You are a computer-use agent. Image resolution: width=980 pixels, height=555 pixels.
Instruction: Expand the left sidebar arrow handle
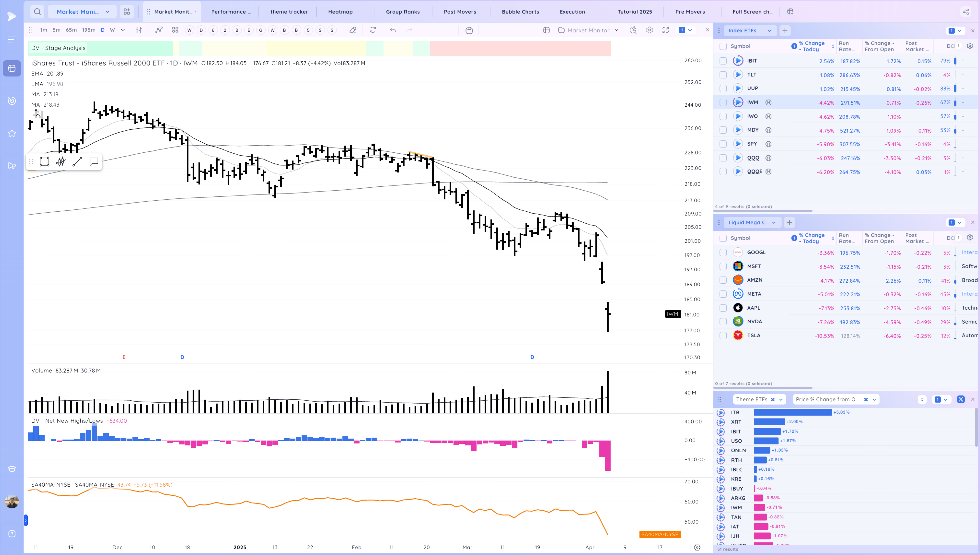tap(25, 520)
